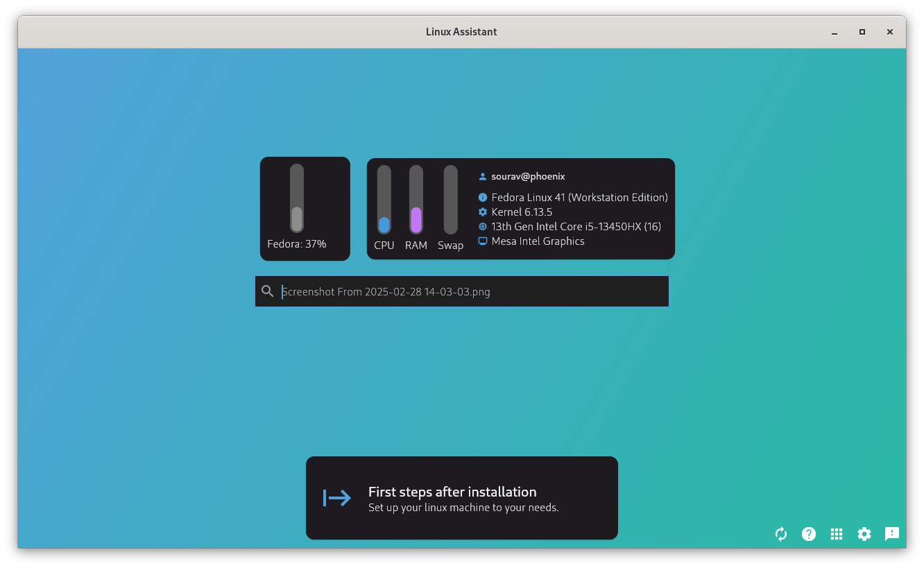
Task: Click the magnifier icon in the search bar
Action: [x=268, y=291]
